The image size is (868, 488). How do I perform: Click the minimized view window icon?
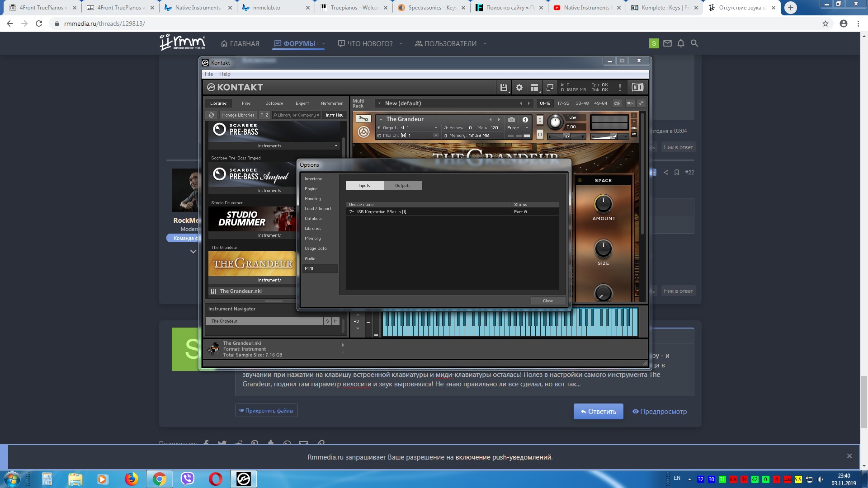click(x=550, y=88)
